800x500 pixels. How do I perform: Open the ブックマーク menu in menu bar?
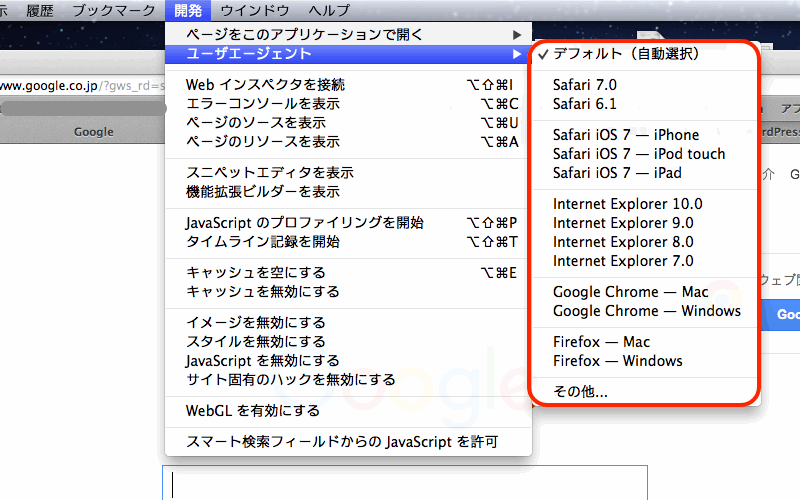(118, 11)
